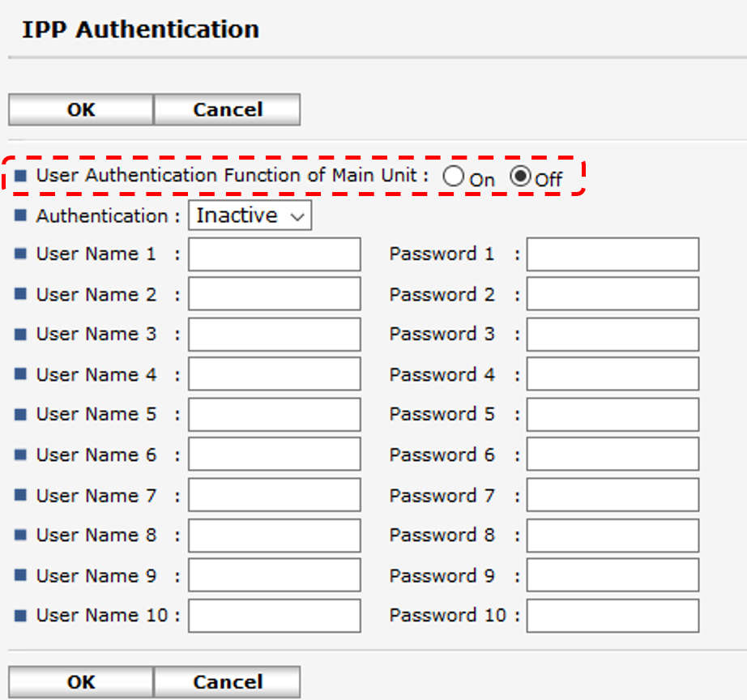
Task: Focus the User Name 5 field
Action: 275,415
